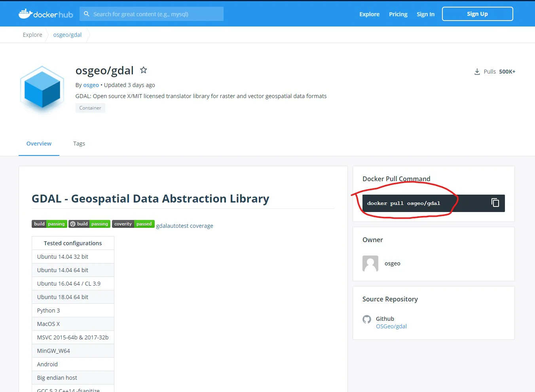Image resolution: width=535 pixels, height=392 pixels.
Task: Click the Docker Hub whale logo
Action: [x=46, y=14]
